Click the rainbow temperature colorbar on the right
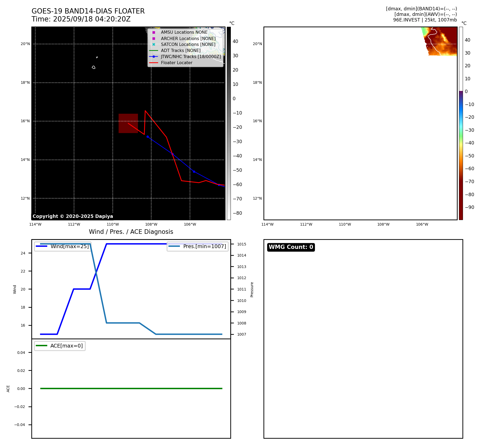The width and height of the screenshot is (481, 448). click(x=461, y=123)
